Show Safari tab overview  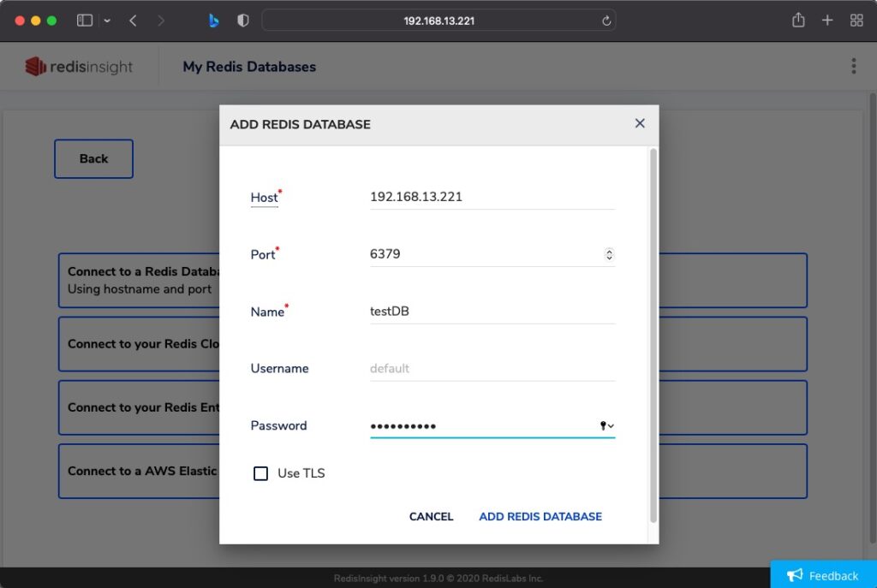point(856,21)
